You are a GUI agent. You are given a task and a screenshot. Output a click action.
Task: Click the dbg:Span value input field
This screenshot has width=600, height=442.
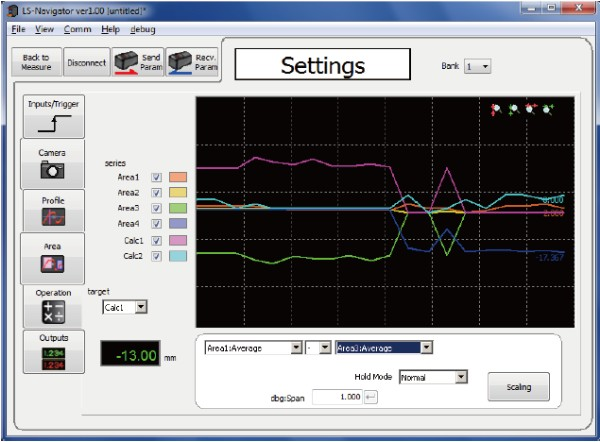(x=337, y=397)
